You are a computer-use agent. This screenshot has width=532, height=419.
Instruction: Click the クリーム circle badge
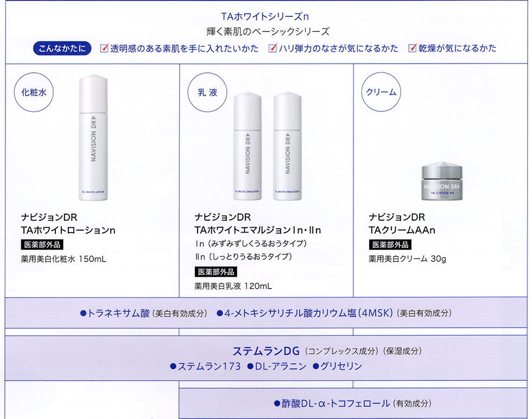381,92
